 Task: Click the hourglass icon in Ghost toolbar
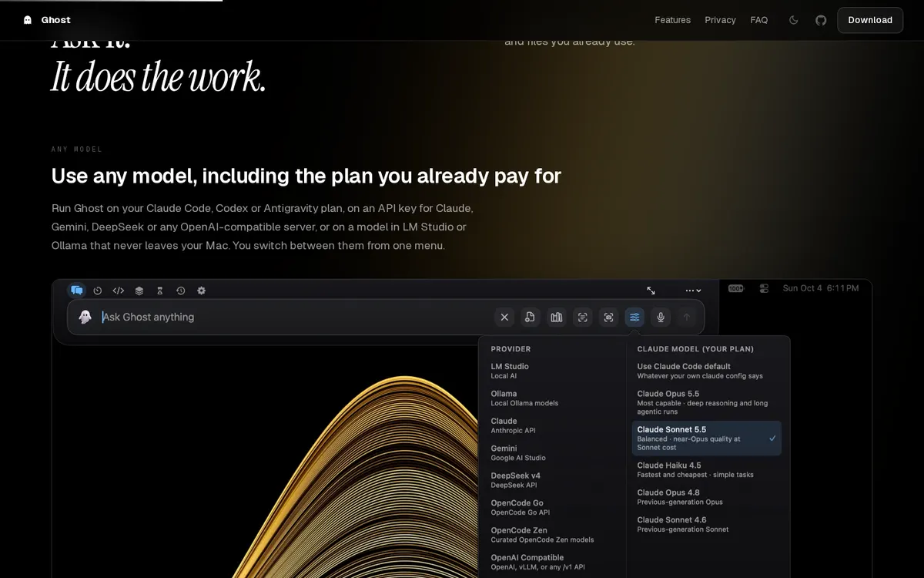click(160, 291)
